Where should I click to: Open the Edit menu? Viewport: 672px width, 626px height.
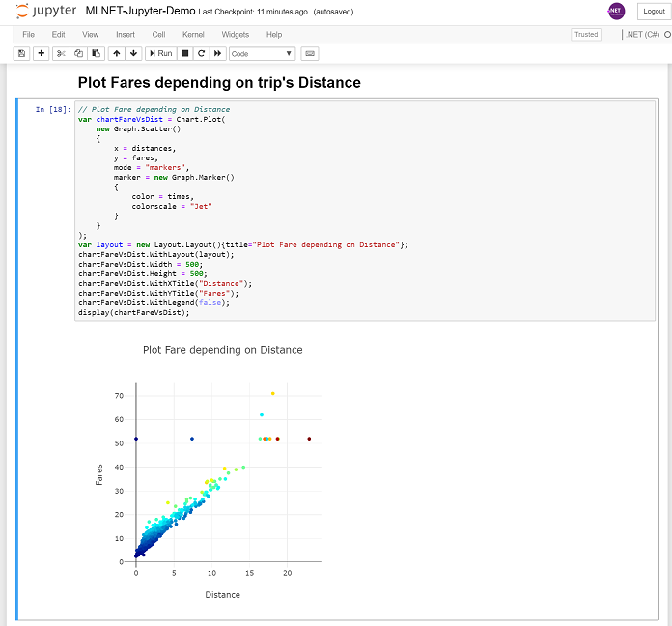pos(58,35)
